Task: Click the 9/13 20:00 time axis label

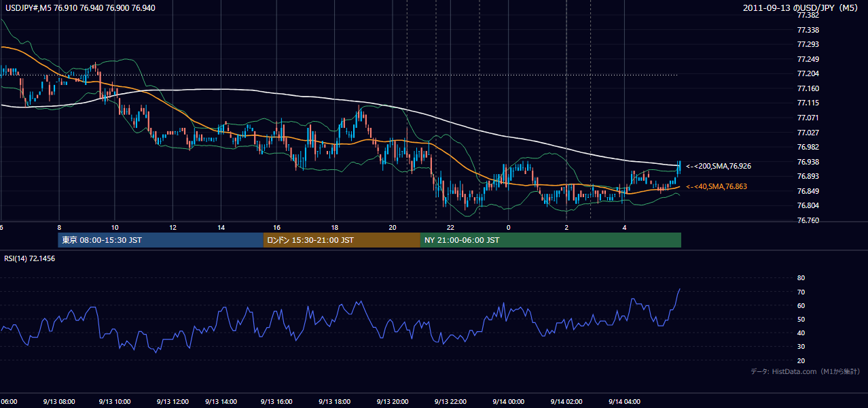Action: point(391,402)
